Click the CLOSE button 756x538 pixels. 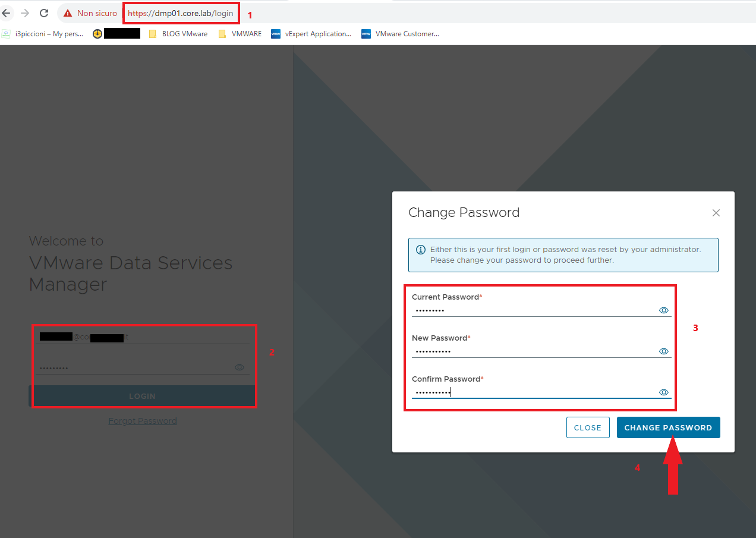pyautogui.click(x=588, y=427)
